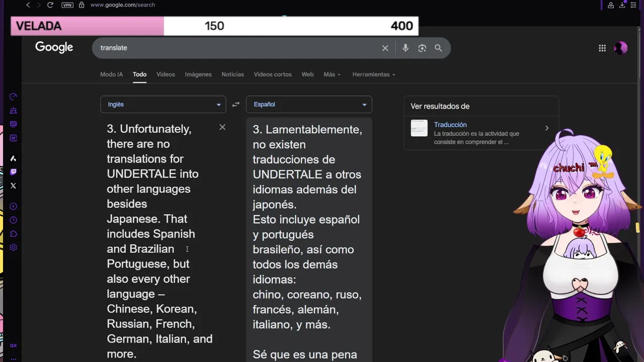Open Twitch panel in sidebar
Image resolution: width=644 pixels, height=362 pixels.
[14, 172]
